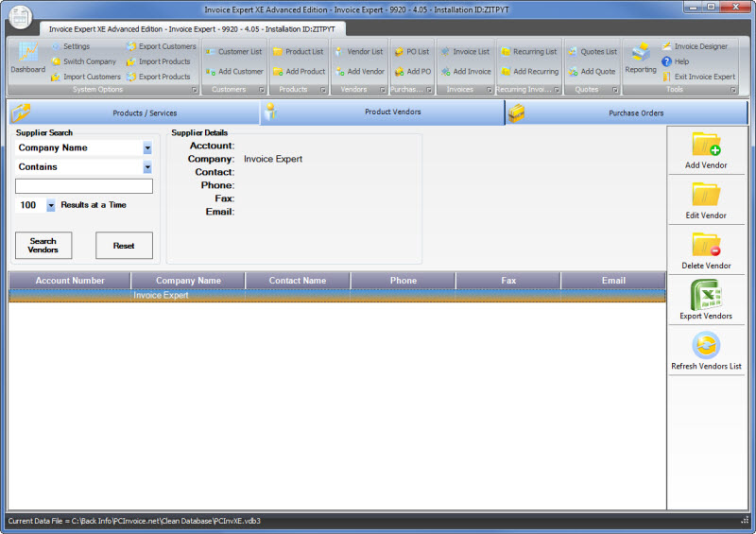Launch the Invoice Designer
Viewport: 756px width, 534px height.
(x=695, y=46)
